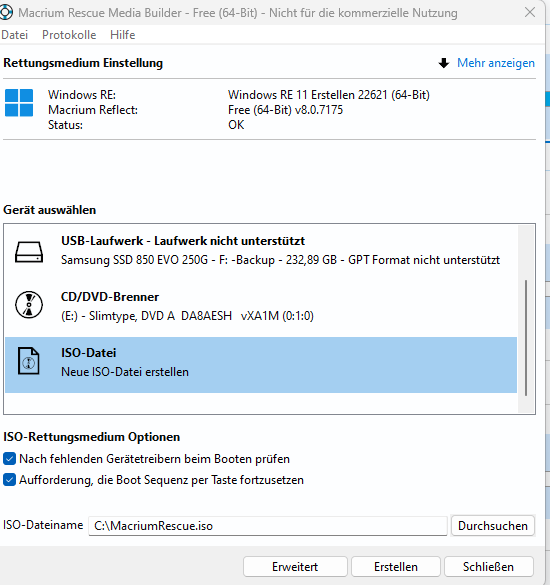Screen dimensions: 550x585
Task: Select the CD/DVD burner disc icon
Action: (29, 304)
